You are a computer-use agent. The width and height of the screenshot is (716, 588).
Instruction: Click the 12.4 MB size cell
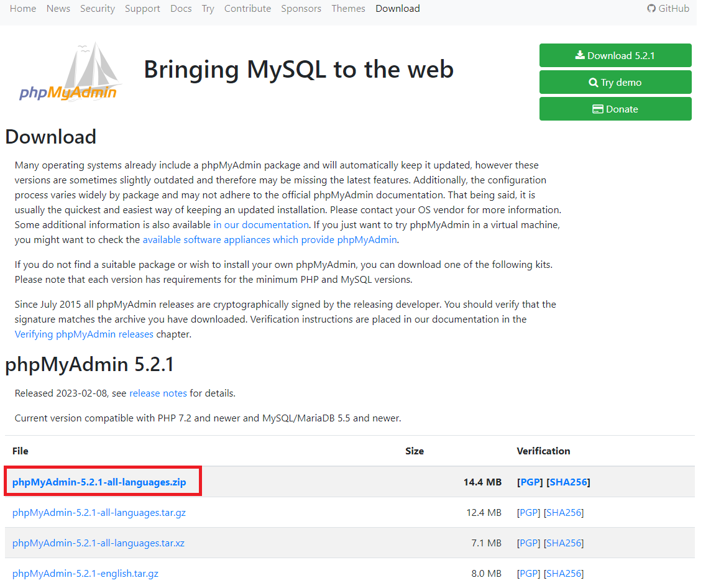pos(484,513)
